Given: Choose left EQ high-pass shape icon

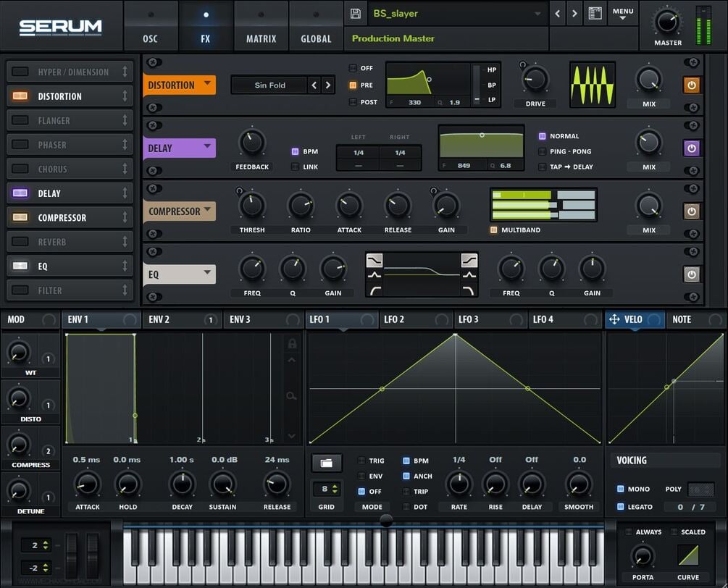Looking at the screenshot, I should click(x=375, y=290).
